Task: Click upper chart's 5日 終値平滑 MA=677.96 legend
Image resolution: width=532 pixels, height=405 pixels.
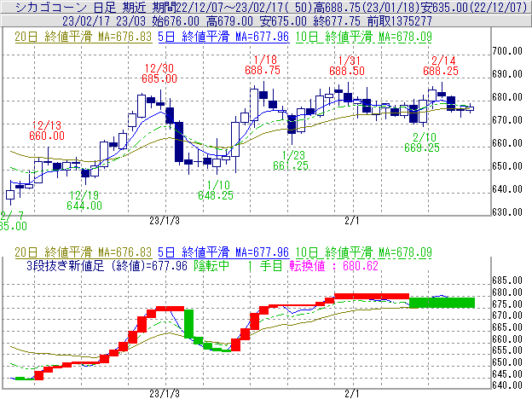Action: click(223, 37)
